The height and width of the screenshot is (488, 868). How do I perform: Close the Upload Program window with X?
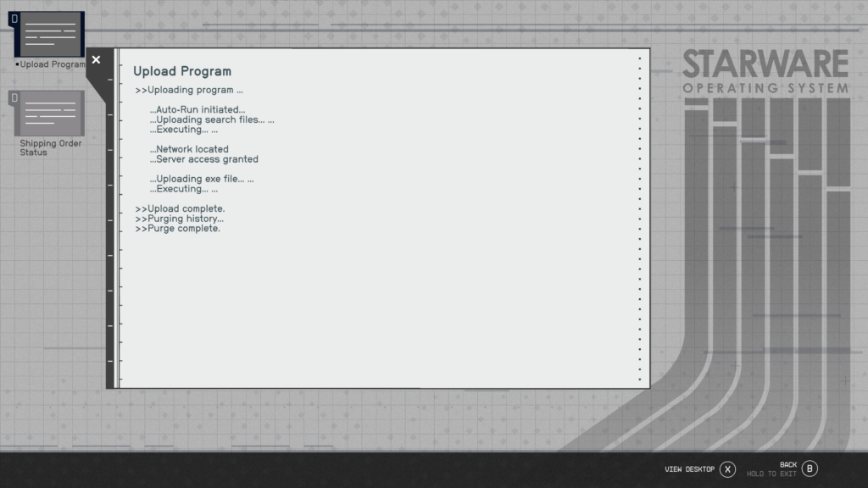(x=97, y=60)
